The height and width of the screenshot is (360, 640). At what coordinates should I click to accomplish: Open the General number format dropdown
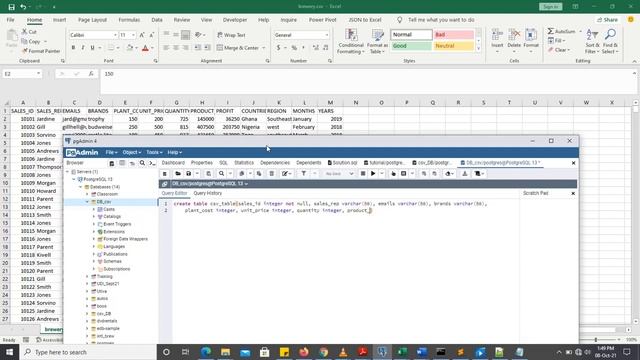tap(327, 35)
